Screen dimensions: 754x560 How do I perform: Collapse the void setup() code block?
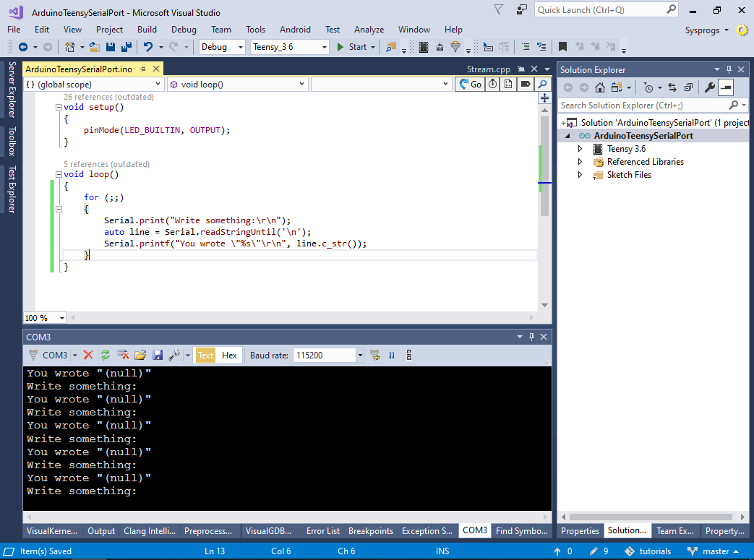click(x=59, y=107)
